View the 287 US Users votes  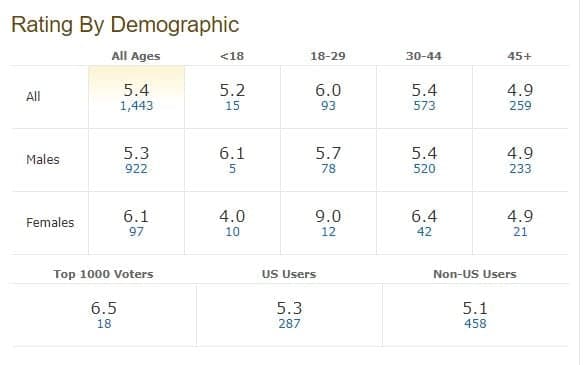click(x=289, y=324)
